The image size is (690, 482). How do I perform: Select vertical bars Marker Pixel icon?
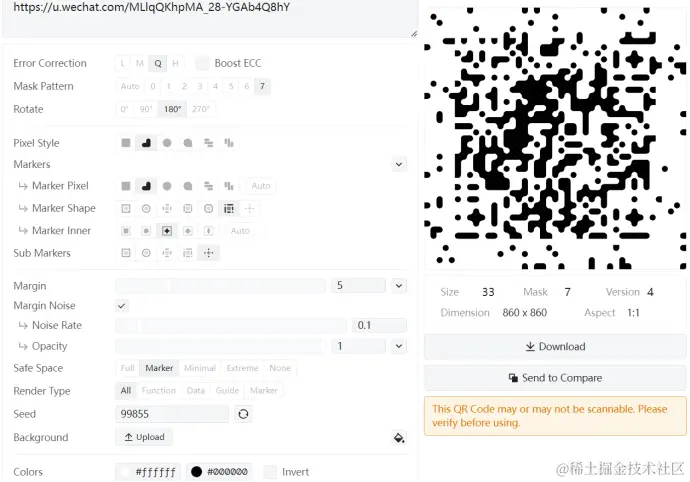point(229,186)
